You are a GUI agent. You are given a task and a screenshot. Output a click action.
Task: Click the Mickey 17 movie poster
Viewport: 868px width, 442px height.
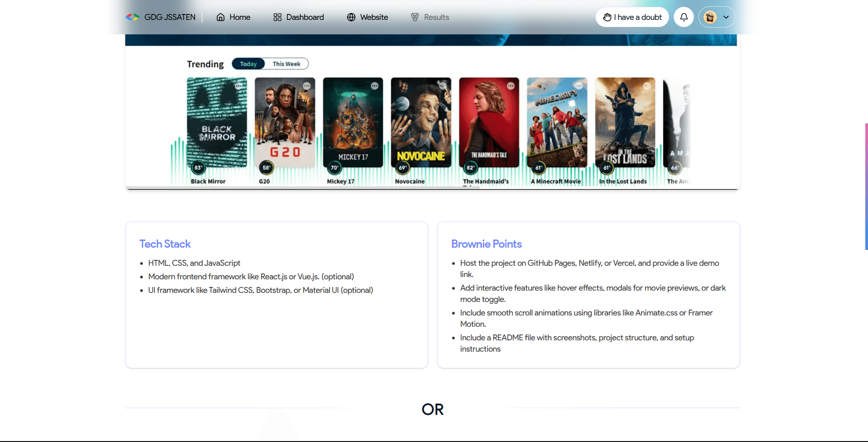[x=353, y=122]
